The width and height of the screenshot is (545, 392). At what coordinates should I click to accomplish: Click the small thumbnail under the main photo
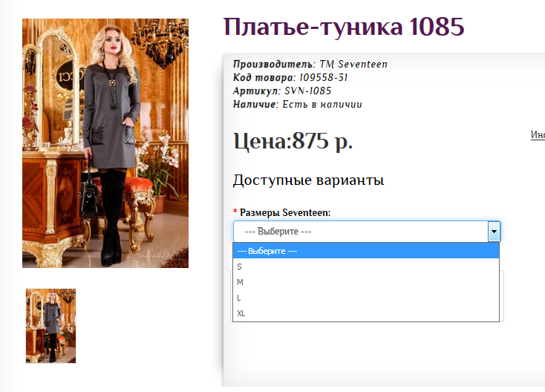point(50,325)
